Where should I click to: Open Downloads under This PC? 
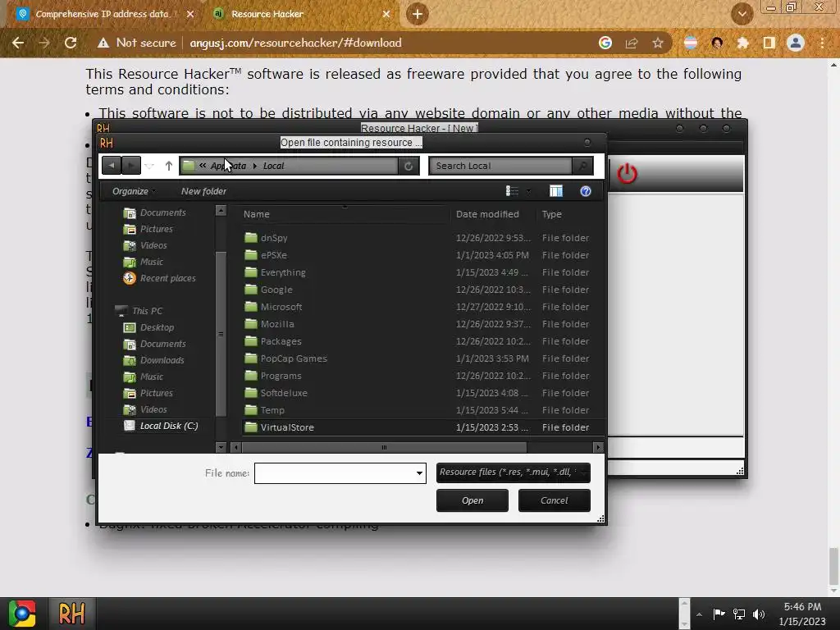(x=153, y=360)
